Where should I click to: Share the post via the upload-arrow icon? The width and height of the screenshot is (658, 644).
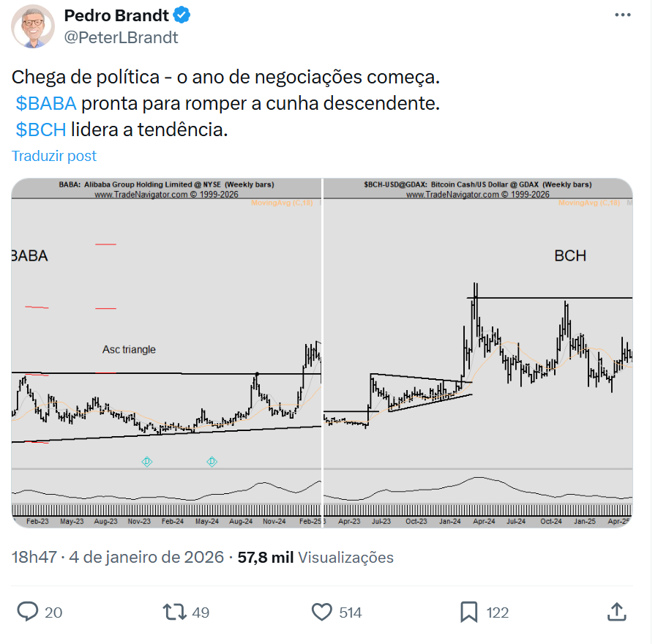pos(616,612)
